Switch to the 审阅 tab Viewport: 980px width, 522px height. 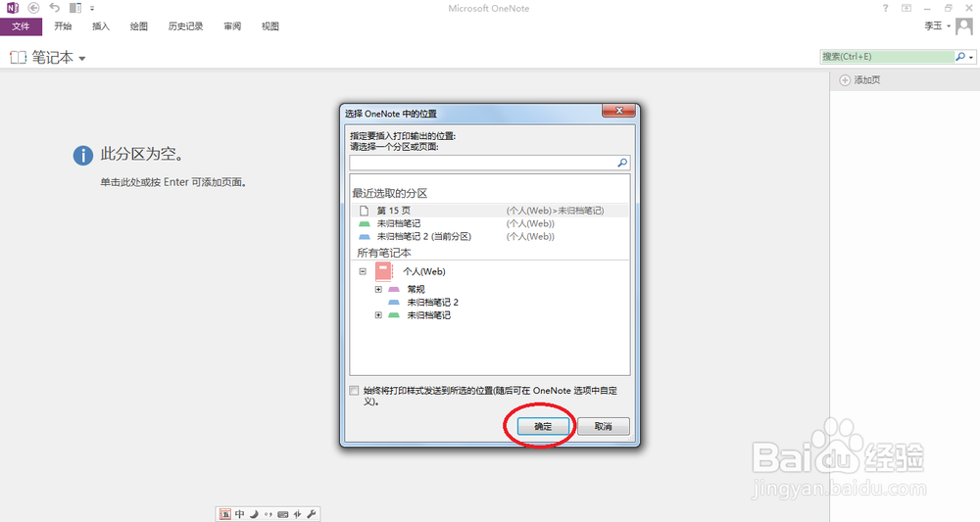(x=232, y=26)
